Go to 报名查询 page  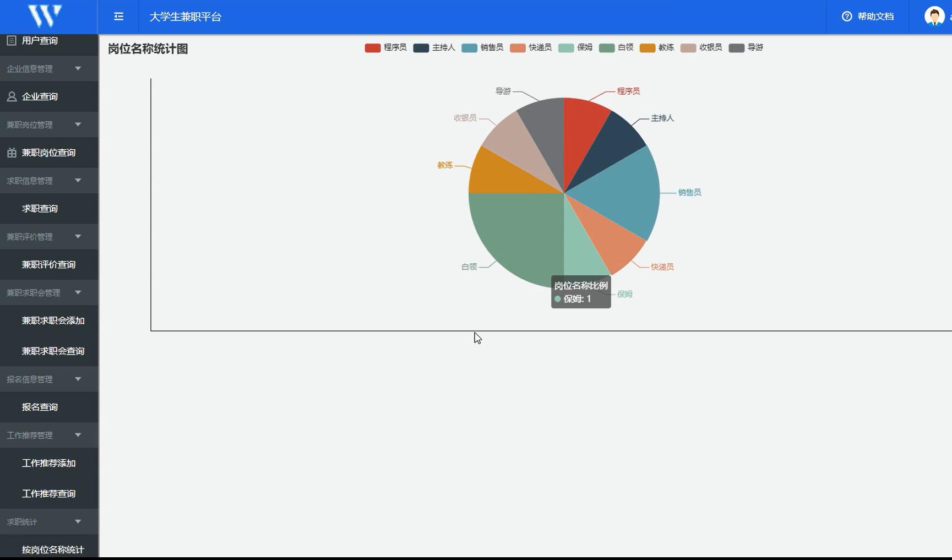(40, 407)
